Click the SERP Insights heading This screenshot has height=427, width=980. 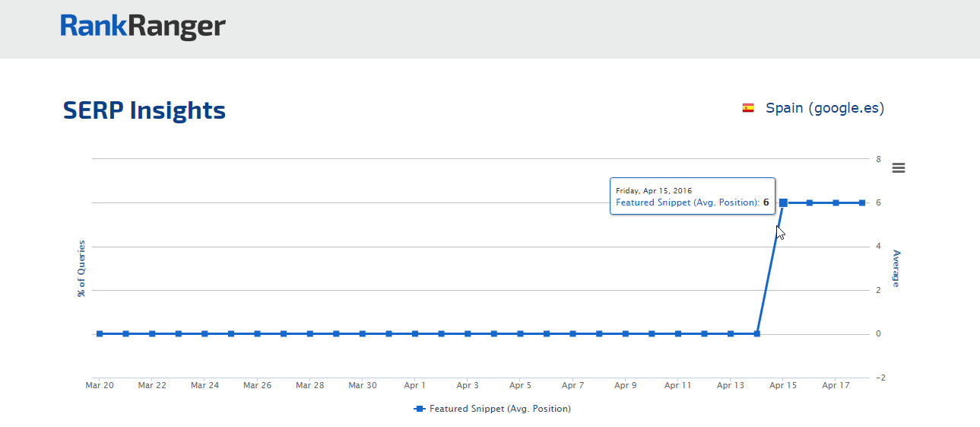144,110
